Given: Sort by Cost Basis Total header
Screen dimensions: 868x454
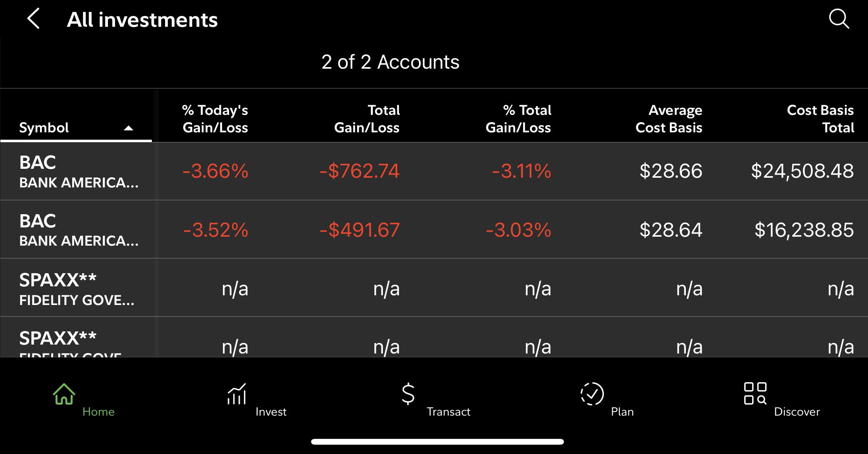Looking at the screenshot, I should point(820,119).
